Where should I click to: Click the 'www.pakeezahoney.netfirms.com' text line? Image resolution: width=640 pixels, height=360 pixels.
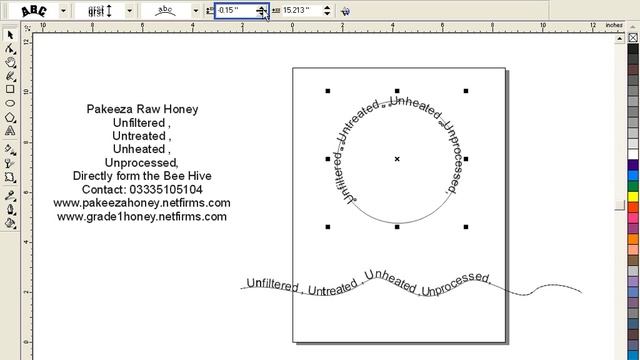click(142, 203)
